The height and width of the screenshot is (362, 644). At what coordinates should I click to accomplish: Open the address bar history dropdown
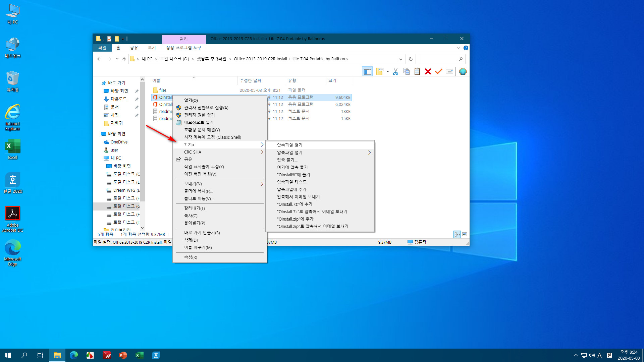400,59
